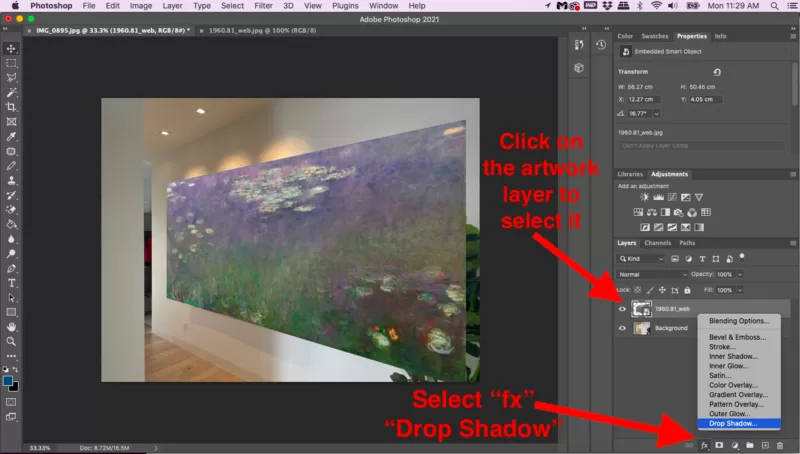Open the Edit Toolbar three-dots menu

(x=11, y=356)
